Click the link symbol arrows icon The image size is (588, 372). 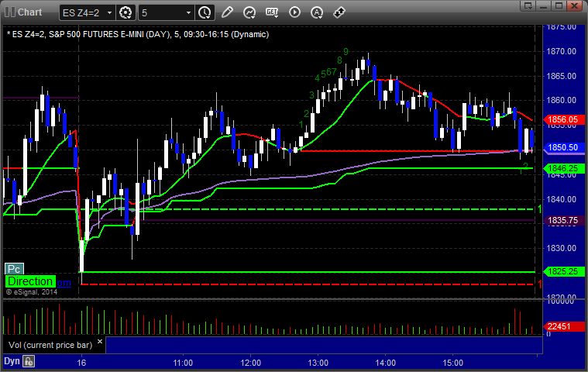tap(339, 12)
